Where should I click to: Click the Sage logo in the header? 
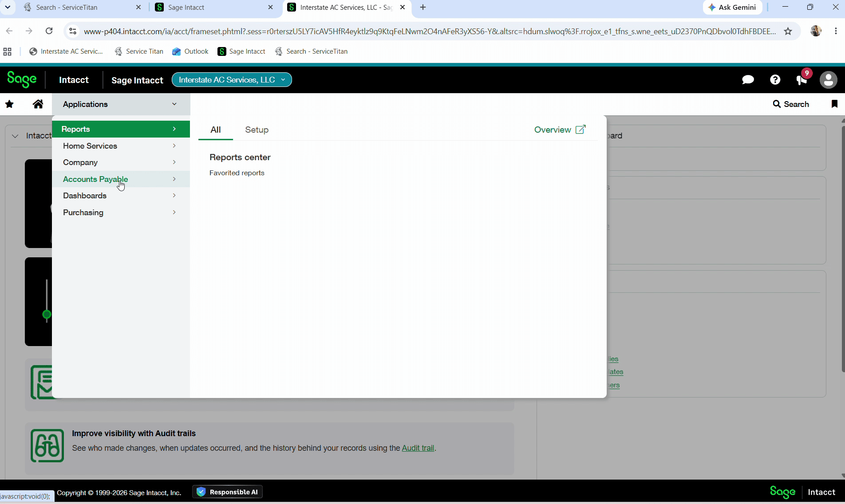pos(22,79)
